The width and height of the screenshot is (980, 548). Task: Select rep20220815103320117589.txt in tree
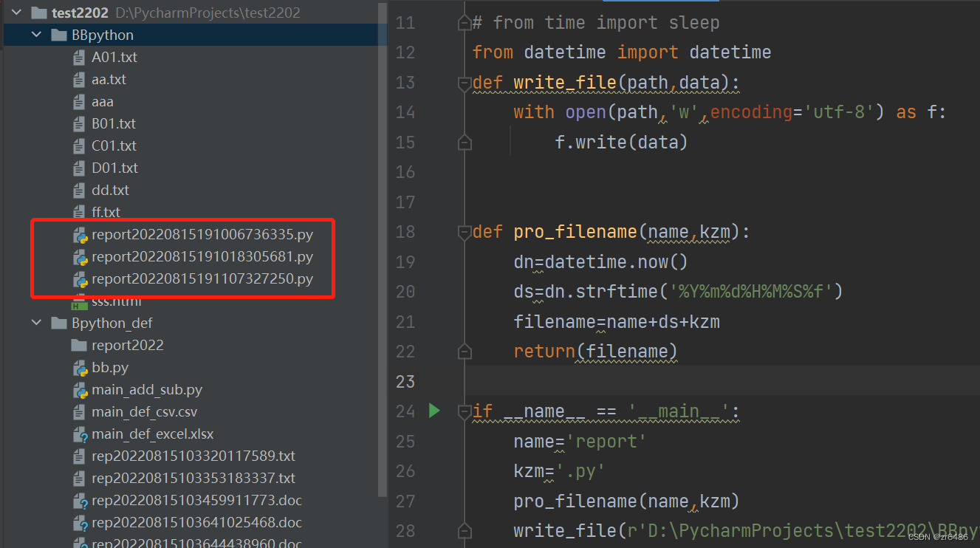click(193, 456)
